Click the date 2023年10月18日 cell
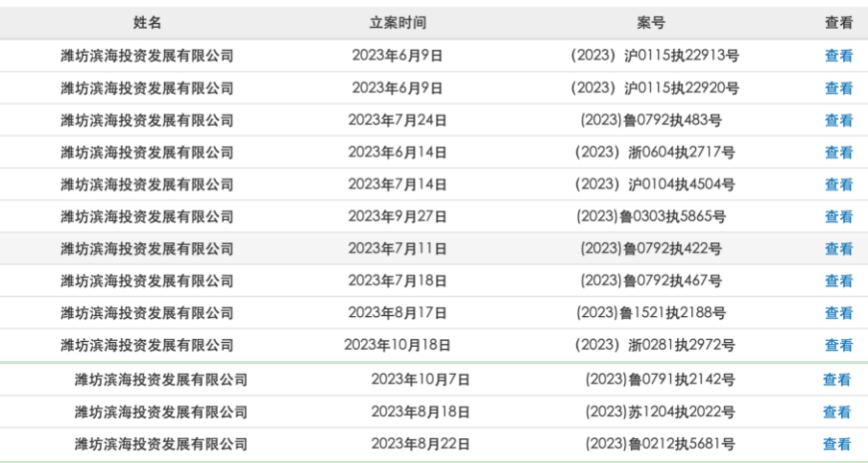Screen dimensions: 868x463 pyautogui.click(x=398, y=345)
